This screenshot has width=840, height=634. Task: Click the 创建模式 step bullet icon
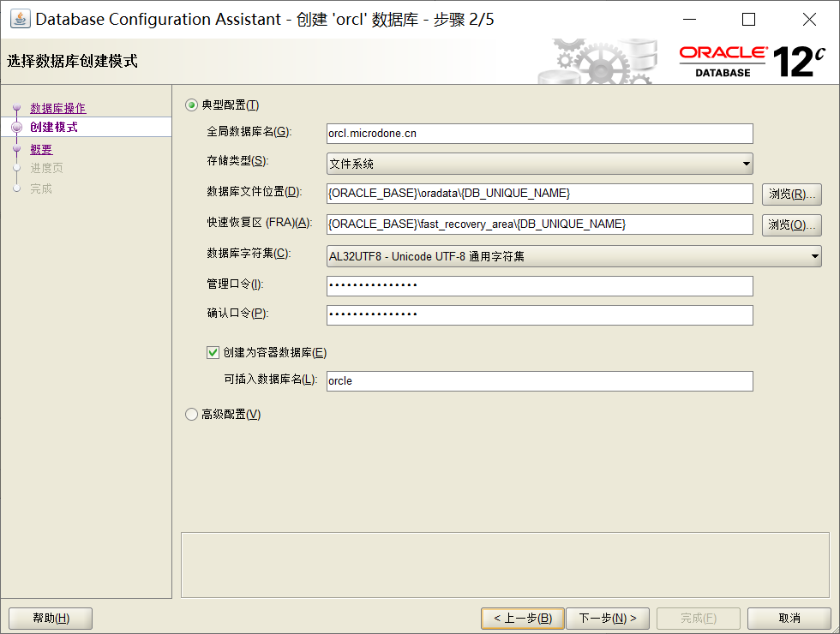[x=16, y=127]
